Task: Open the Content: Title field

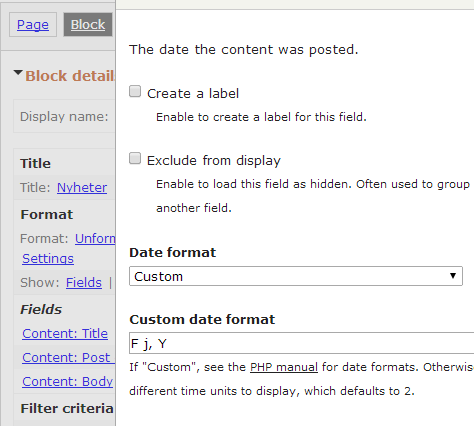Action: pyautogui.click(x=65, y=333)
